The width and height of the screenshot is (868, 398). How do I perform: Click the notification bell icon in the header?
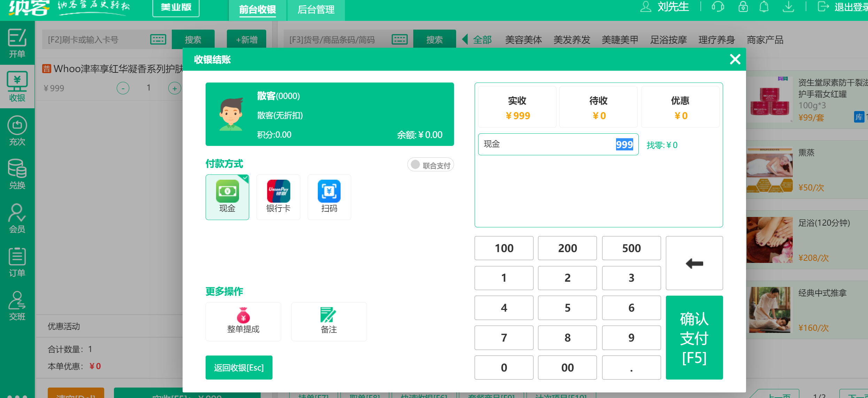click(x=764, y=6)
